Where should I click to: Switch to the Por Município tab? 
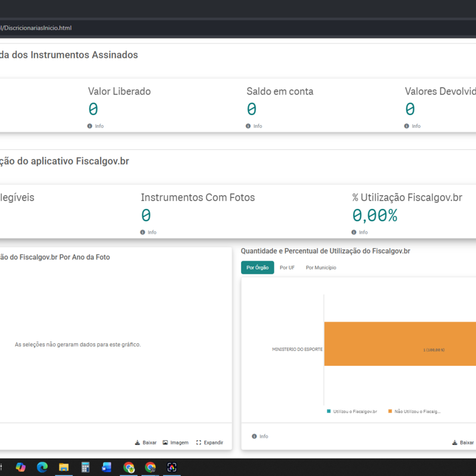pos(321,267)
